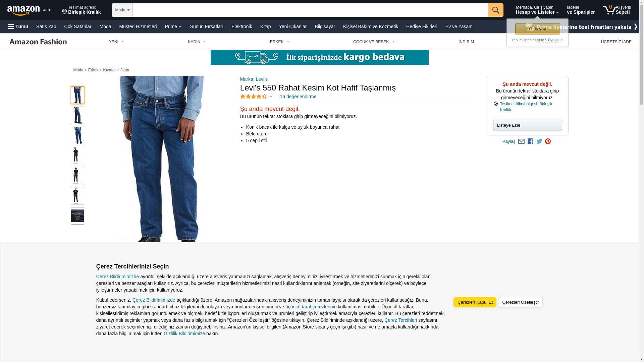Open the 16 değerlendirme reviews link
The width and height of the screenshot is (644, 362).
tap(298, 97)
